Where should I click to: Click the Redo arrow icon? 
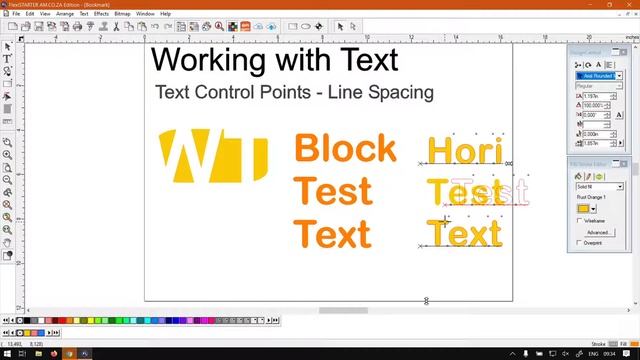(x=168, y=27)
